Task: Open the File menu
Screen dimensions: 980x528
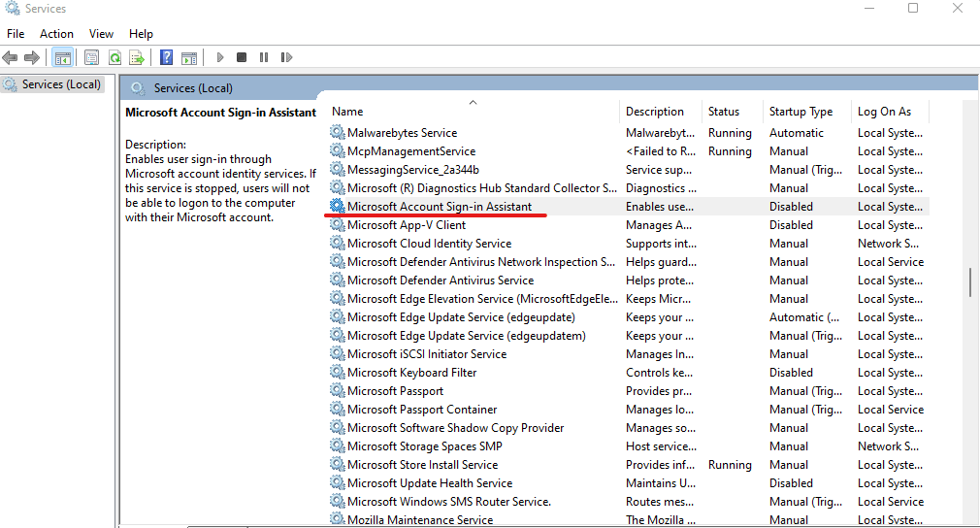Action: [16, 34]
